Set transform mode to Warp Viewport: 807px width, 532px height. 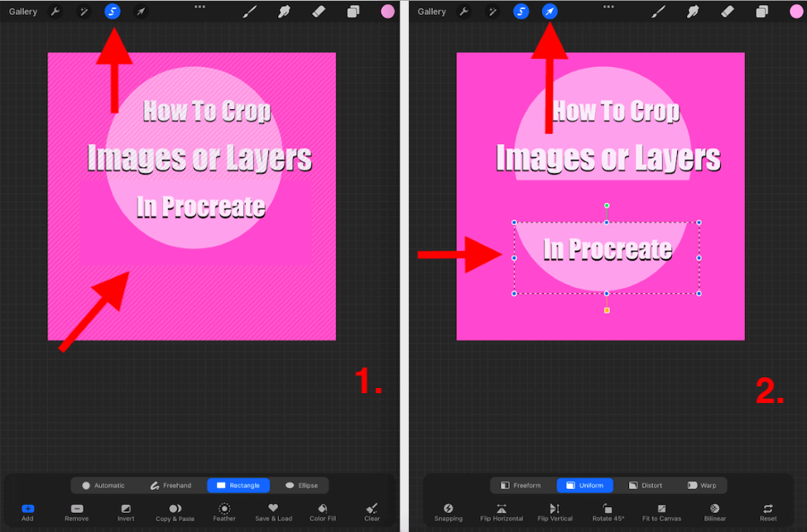click(702, 485)
